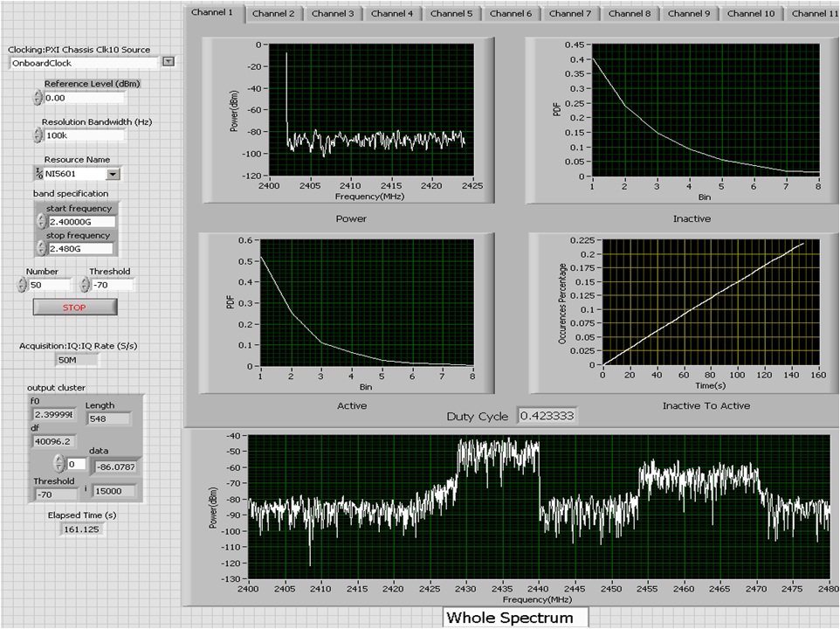Click the I/O icon beside NI5601
This screenshot has height=629, width=840.
point(38,174)
